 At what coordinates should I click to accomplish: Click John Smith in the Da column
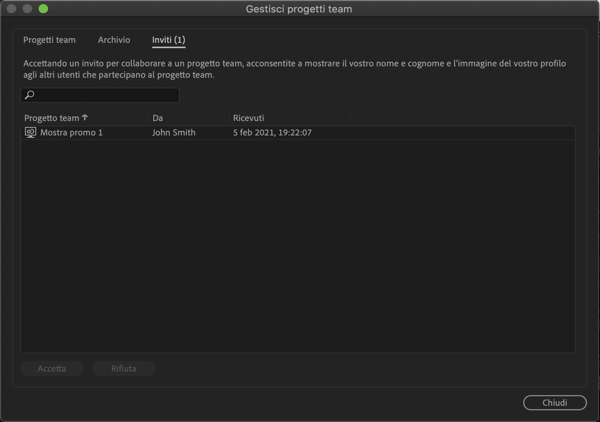[x=174, y=132]
